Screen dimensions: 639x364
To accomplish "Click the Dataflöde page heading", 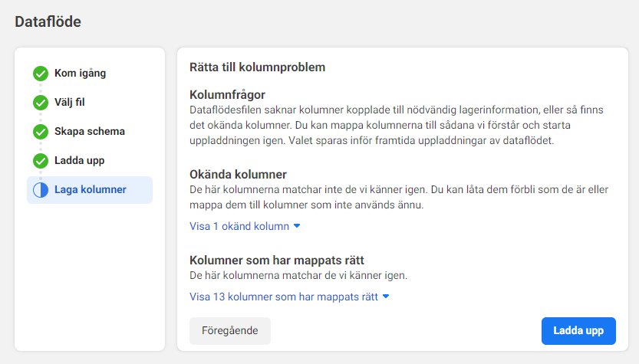I will coord(48,21).
